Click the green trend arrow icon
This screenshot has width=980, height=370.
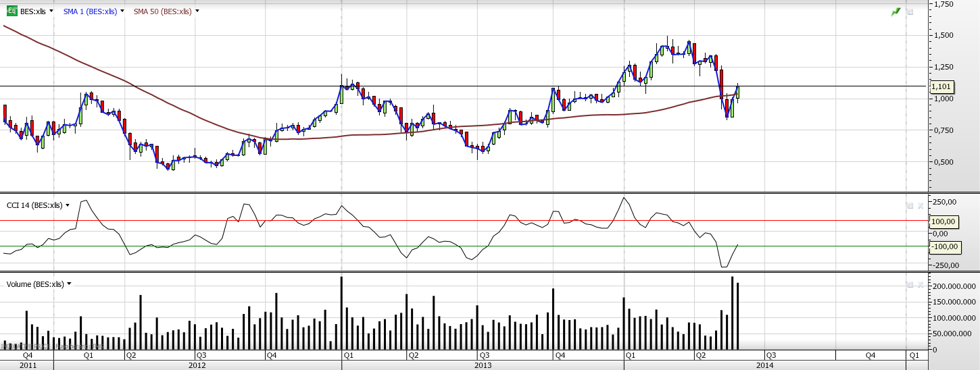[x=896, y=11]
